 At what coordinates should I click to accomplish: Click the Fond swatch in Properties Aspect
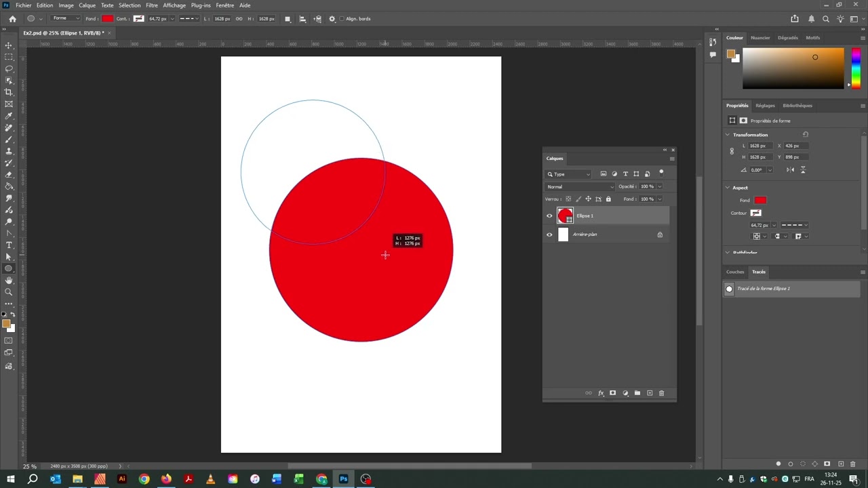[760, 201]
